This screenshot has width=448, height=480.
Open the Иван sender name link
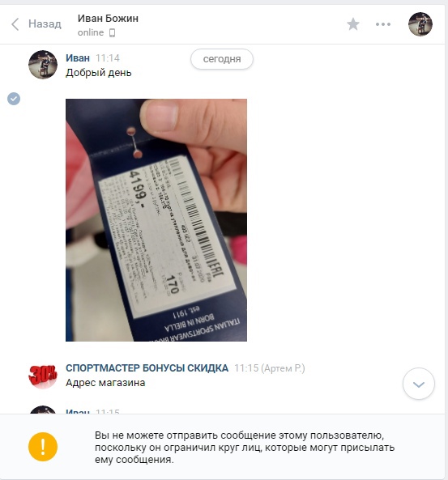[x=78, y=57]
